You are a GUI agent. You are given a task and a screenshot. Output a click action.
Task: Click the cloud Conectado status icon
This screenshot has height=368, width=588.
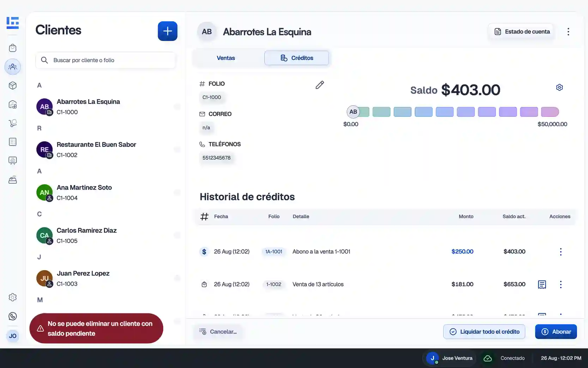tap(488, 358)
